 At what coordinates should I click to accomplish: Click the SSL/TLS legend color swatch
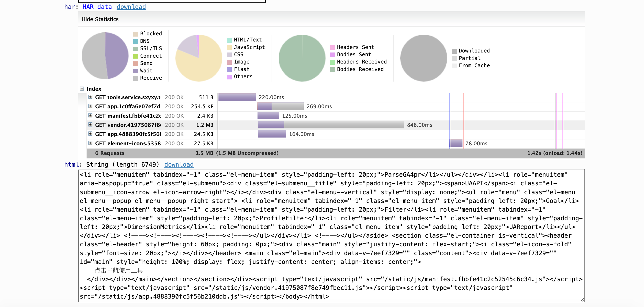click(x=136, y=49)
